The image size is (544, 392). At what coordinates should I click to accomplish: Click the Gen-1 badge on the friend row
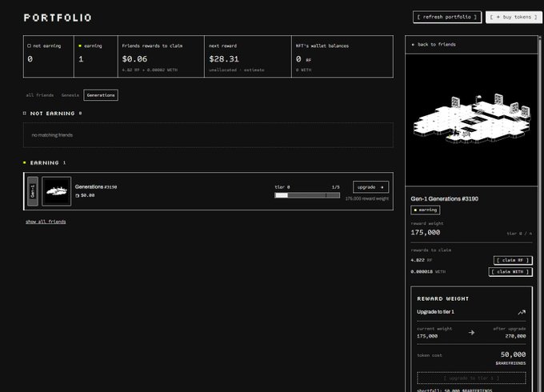(x=33, y=191)
